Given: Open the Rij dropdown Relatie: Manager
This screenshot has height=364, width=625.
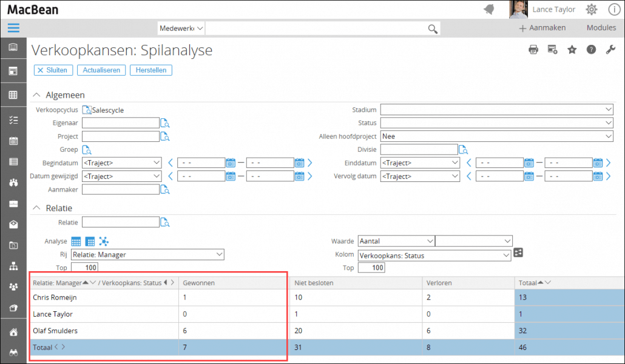Looking at the screenshot, I should (147, 255).
